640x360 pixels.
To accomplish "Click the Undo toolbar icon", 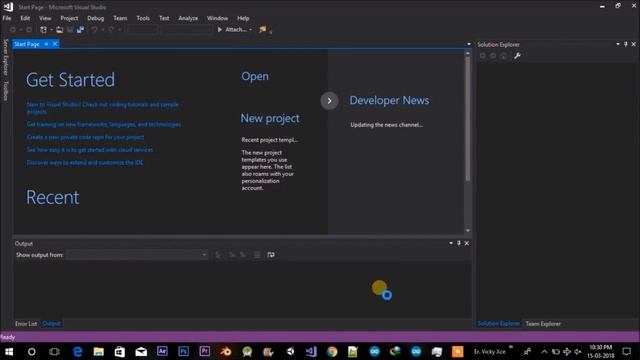I will pyautogui.click(x=94, y=29).
